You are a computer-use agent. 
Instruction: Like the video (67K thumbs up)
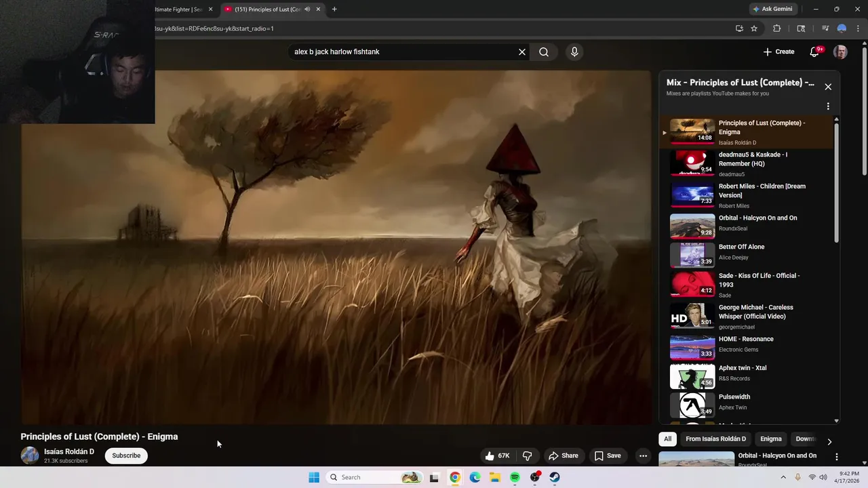[497, 455]
